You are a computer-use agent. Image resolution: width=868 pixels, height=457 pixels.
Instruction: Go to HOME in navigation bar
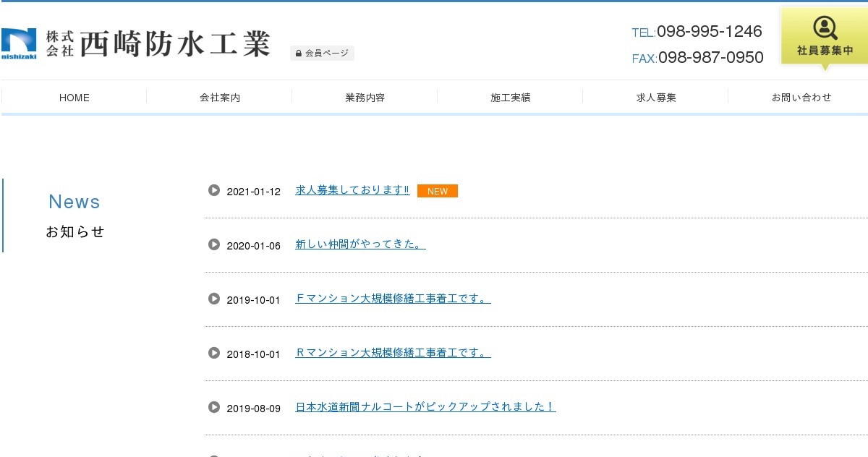coord(75,98)
